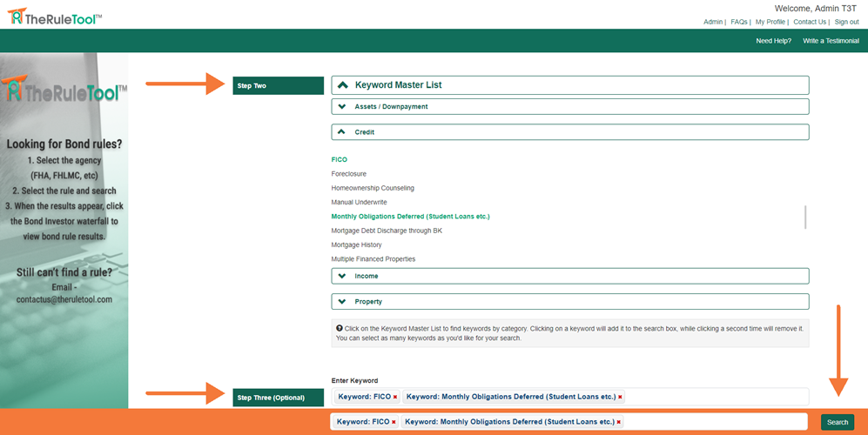The image size is (868, 435).
Task: Click the Credit keyword list scrollbar
Action: click(x=805, y=217)
